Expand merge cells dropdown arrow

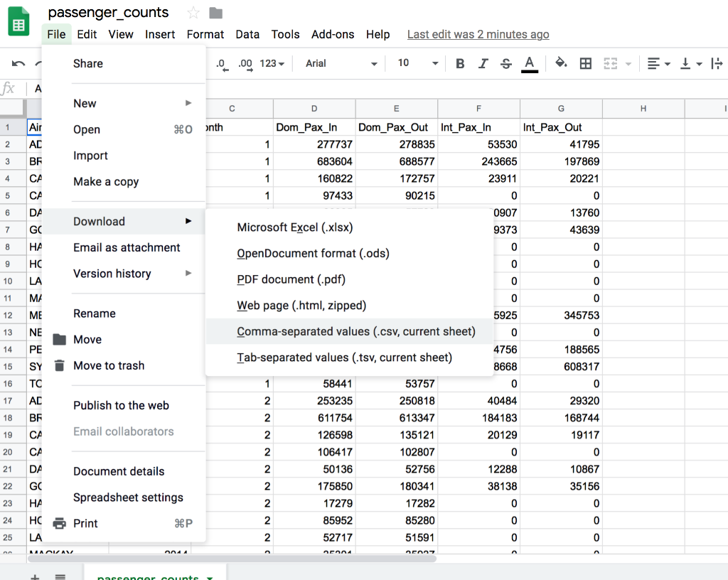coord(628,64)
